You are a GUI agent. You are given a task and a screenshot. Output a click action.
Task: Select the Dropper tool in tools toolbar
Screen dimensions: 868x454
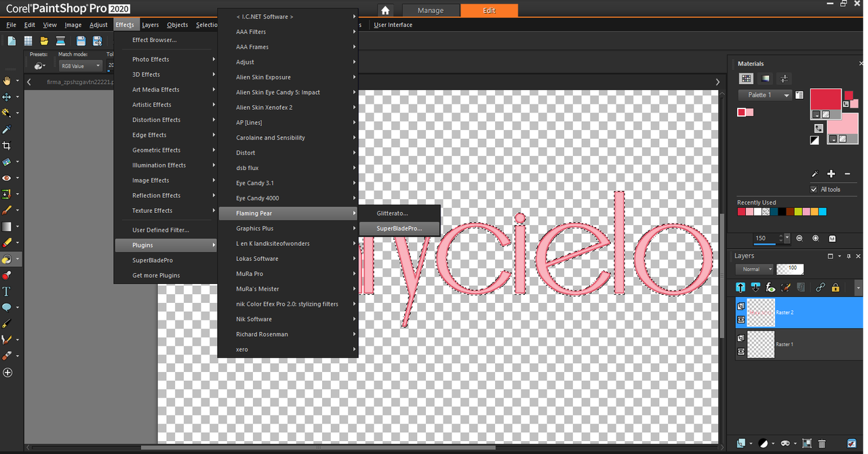coord(7,129)
